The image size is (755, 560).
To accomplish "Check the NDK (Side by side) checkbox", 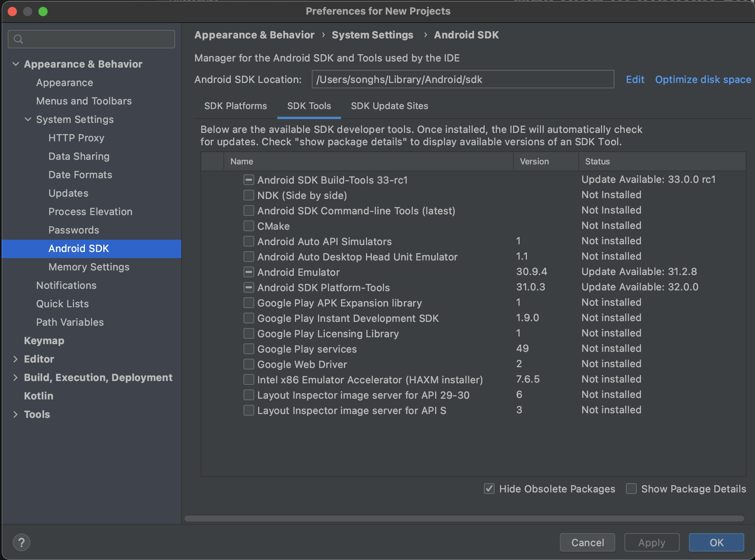I will 249,196.
